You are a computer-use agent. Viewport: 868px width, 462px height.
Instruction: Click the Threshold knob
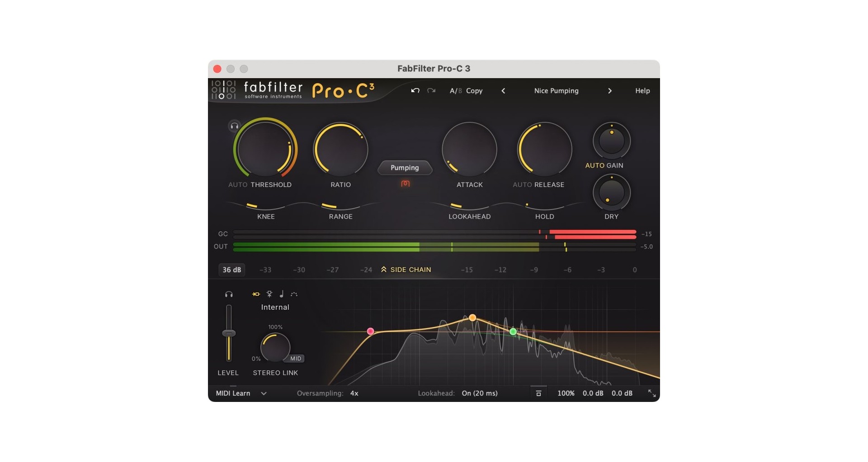(265, 149)
